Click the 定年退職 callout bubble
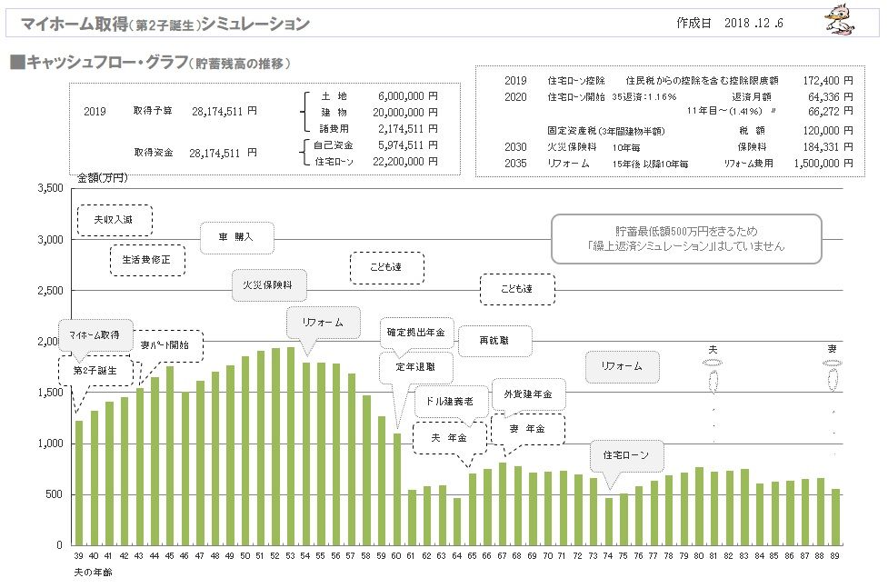 tap(415, 367)
